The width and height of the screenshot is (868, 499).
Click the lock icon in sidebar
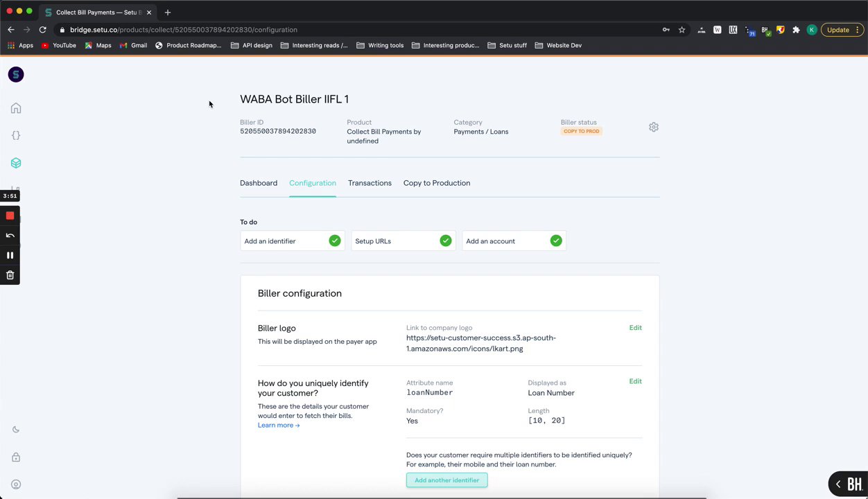click(x=16, y=457)
